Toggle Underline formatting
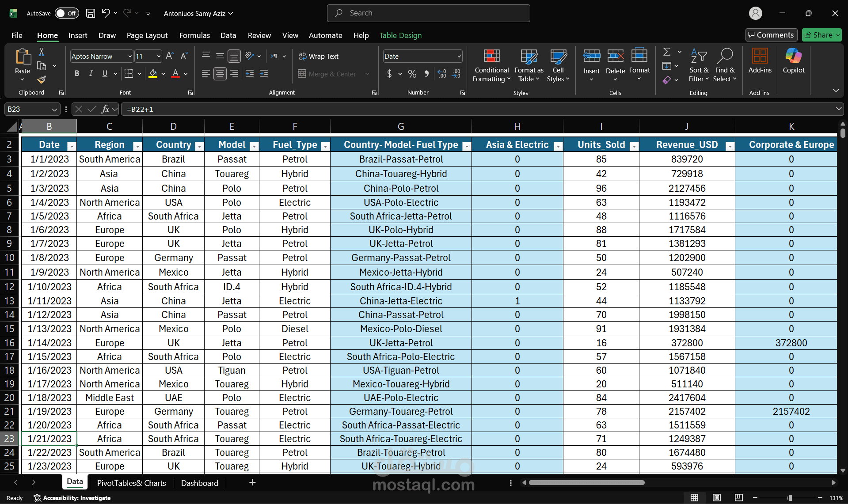This screenshot has width=848, height=504. tap(105, 74)
